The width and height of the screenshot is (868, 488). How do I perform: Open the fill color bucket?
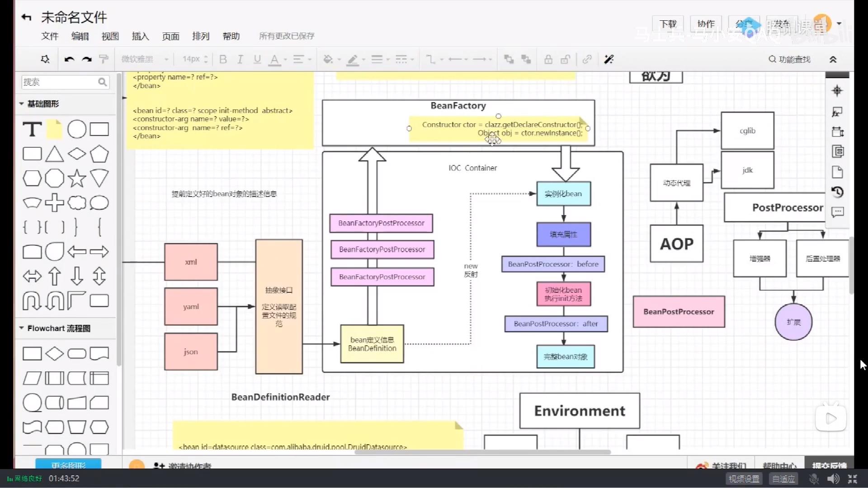331,59
